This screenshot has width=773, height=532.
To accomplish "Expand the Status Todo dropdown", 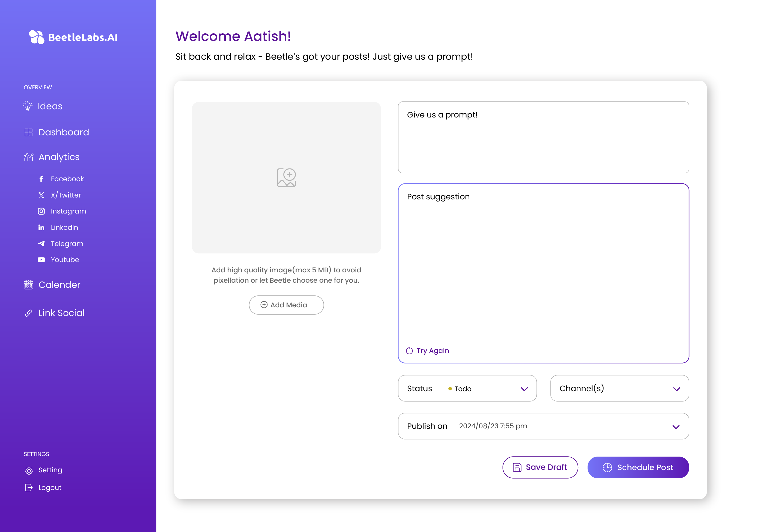I will pos(524,389).
